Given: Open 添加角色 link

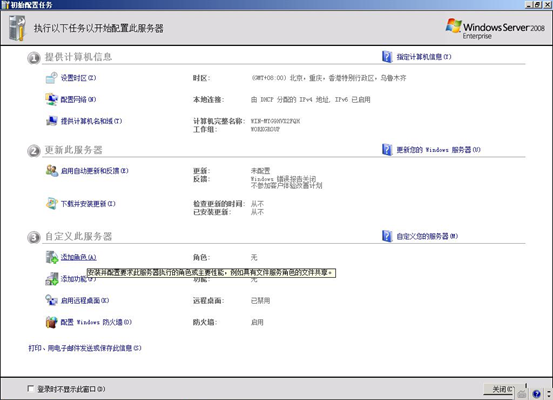Looking at the screenshot, I should (x=78, y=257).
